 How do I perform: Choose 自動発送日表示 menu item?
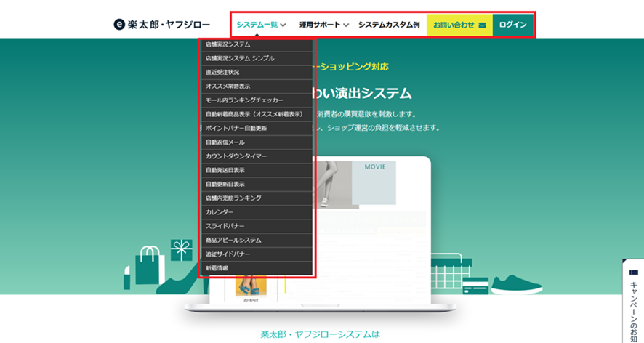(x=257, y=170)
